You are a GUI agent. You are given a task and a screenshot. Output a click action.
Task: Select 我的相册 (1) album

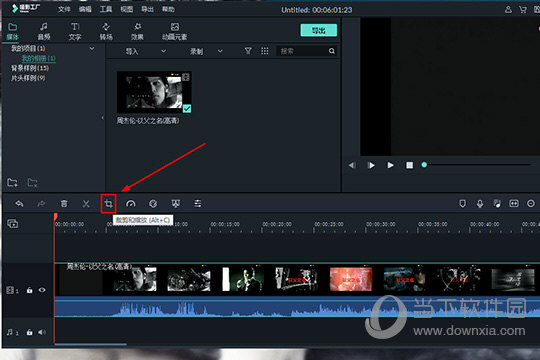[x=38, y=58]
